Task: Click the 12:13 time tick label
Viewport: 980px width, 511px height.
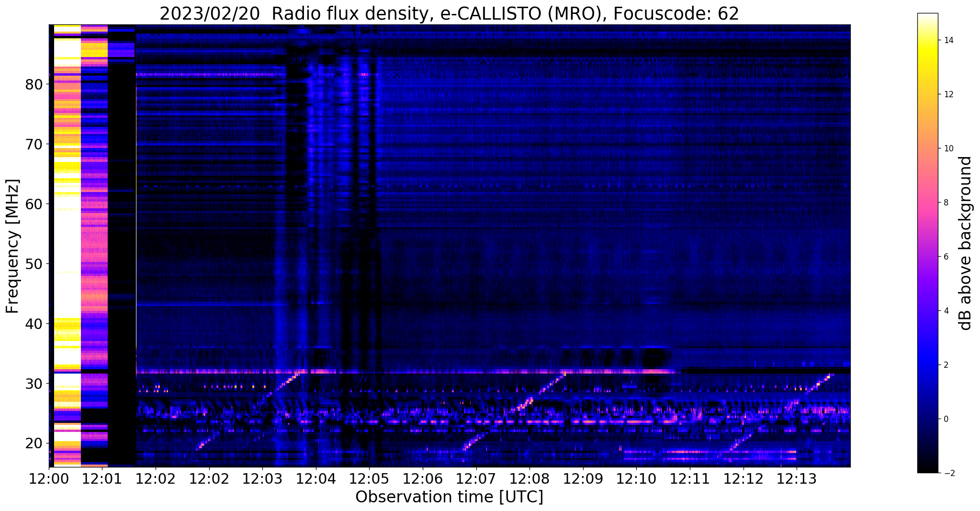Action: [x=797, y=478]
